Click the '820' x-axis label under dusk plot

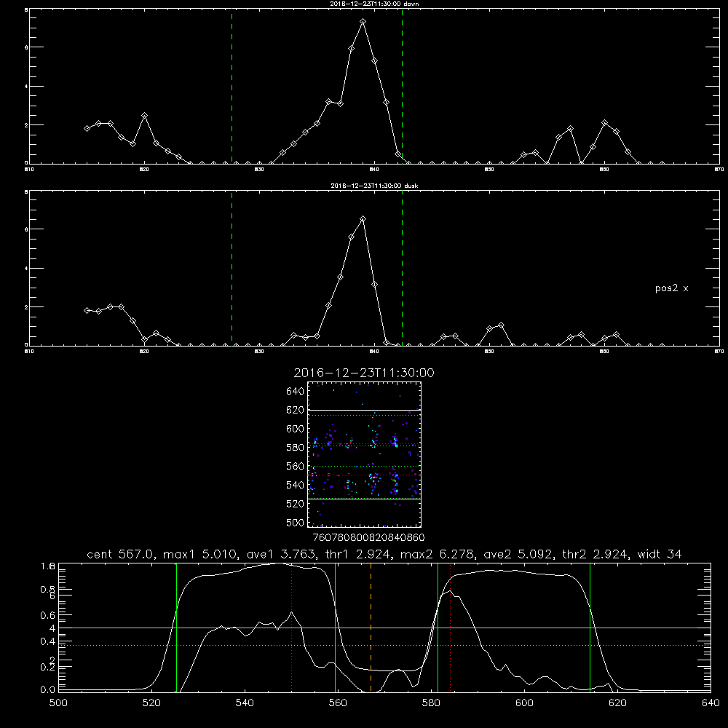click(144, 352)
